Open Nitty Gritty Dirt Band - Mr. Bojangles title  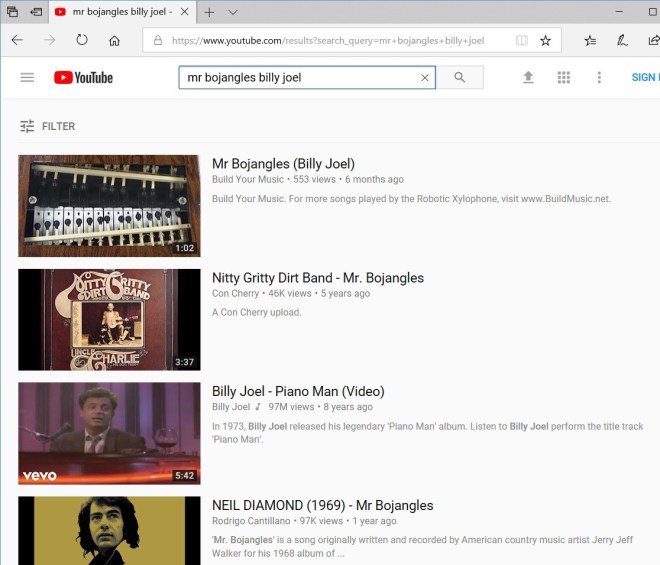[318, 278]
